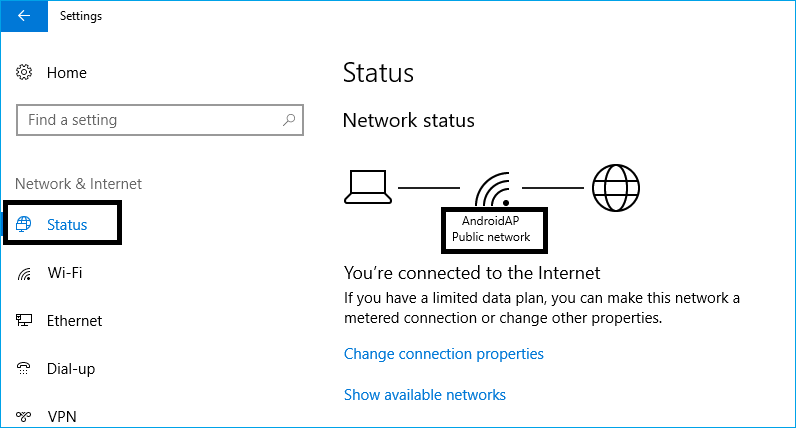Open the Ethernet settings label

[75, 321]
